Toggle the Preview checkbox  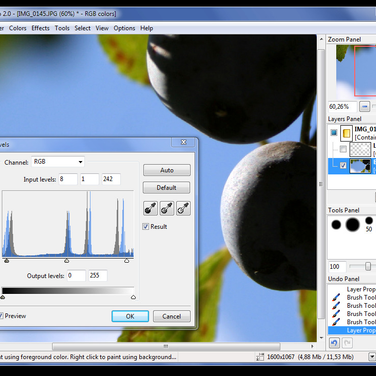coord(1,316)
